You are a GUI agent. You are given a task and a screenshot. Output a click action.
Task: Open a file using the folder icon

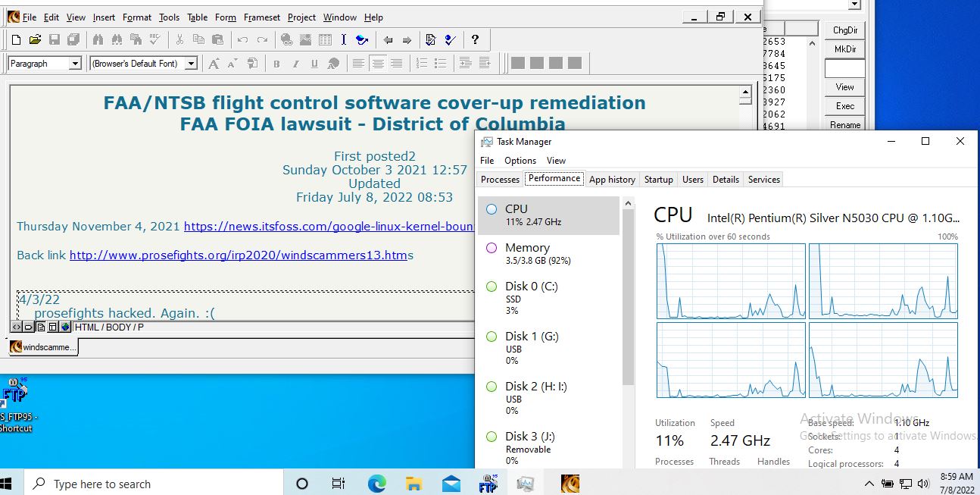[35, 40]
